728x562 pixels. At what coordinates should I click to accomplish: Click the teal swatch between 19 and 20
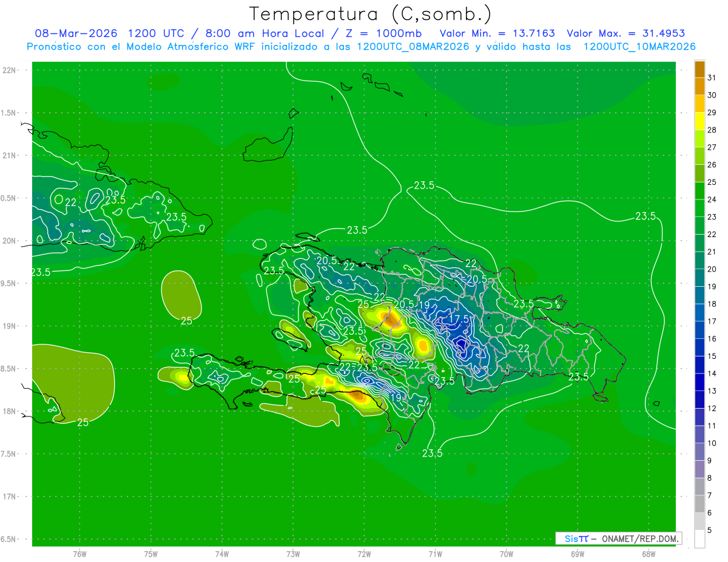699,278
